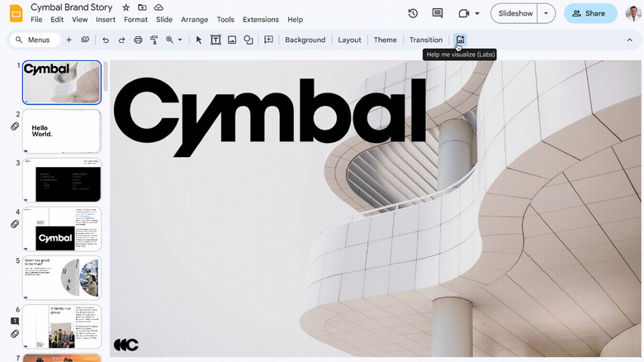
Task: Click linked object icon beside slide 2
Action: (x=15, y=126)
